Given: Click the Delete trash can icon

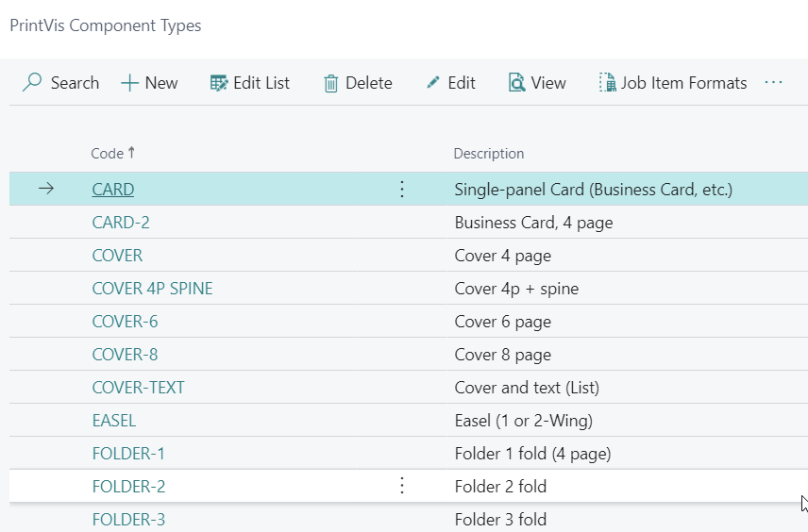Looking at the screenshot, I should pos(330,83).
